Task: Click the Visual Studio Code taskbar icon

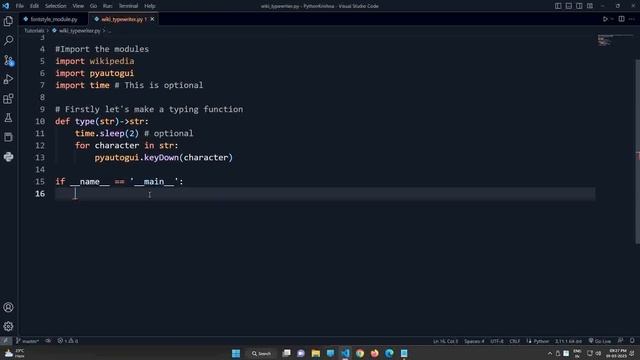Action: pyautogui.click(x=345, y=353)
